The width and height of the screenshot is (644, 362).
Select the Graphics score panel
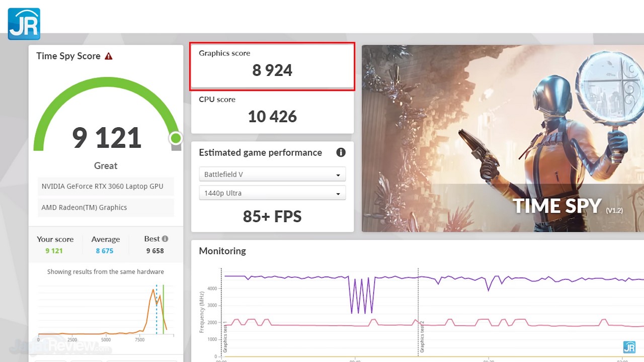(272, 66)
